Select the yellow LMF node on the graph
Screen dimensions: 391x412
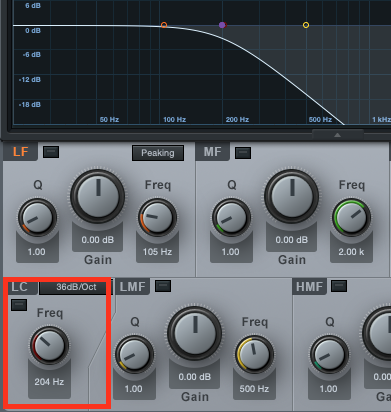coord(306,25)
